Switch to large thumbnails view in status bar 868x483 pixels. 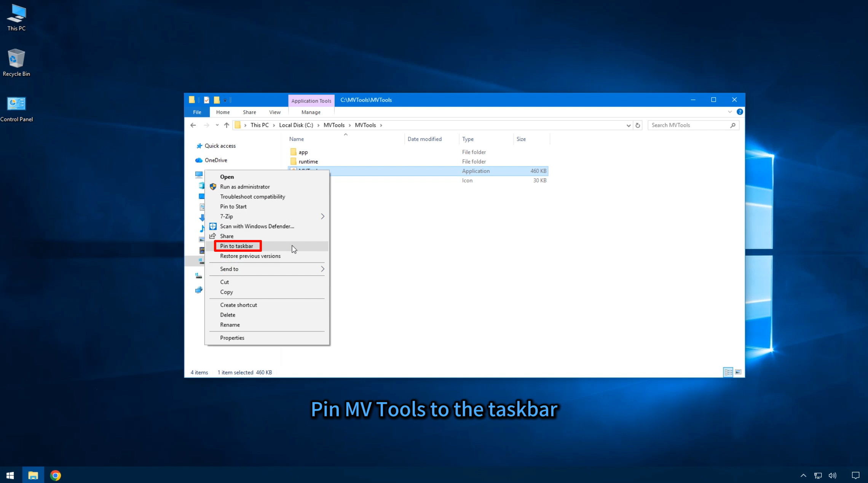(737, 372)
